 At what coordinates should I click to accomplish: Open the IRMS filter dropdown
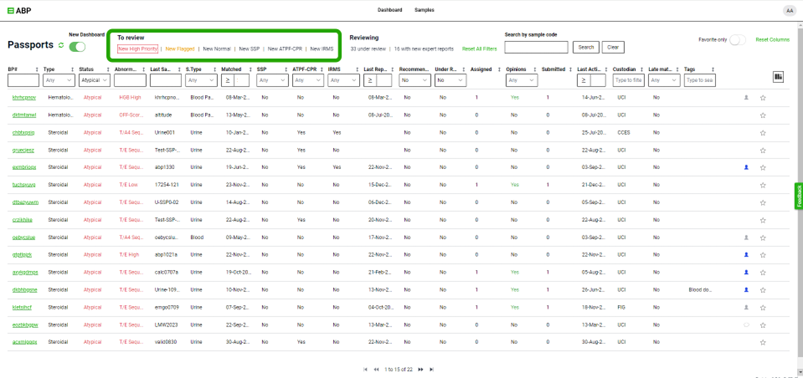pos(344,80)
